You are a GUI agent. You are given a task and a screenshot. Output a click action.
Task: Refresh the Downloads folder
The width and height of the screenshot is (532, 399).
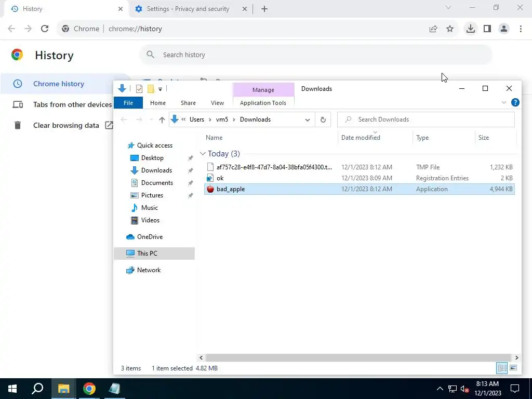coord(323,119)
